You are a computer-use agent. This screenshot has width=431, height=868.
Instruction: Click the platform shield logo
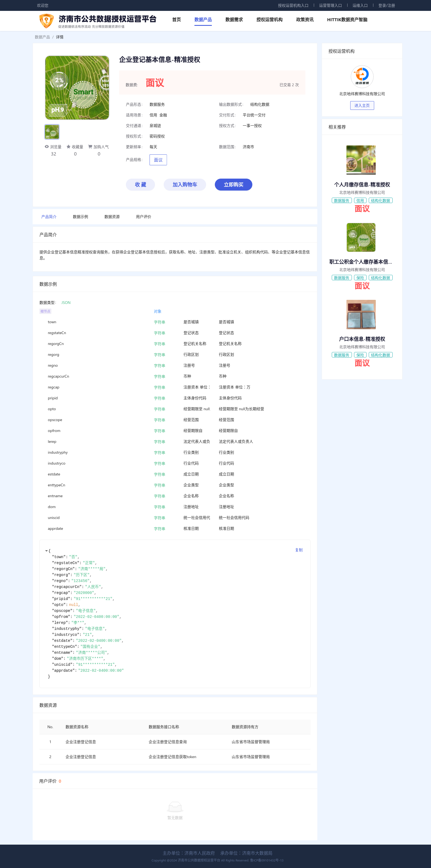point(46,21)
